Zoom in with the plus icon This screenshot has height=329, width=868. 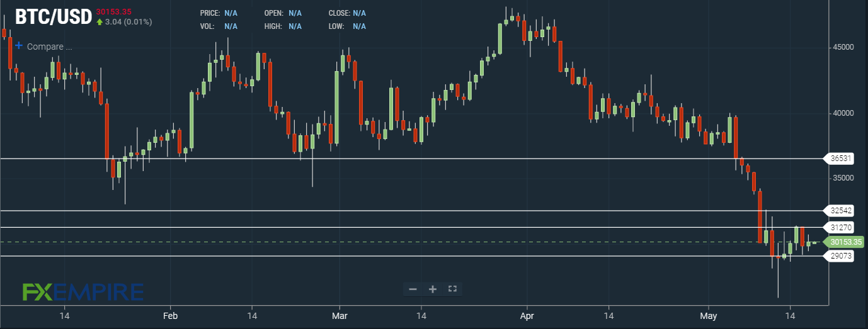(x=433, y=289)
